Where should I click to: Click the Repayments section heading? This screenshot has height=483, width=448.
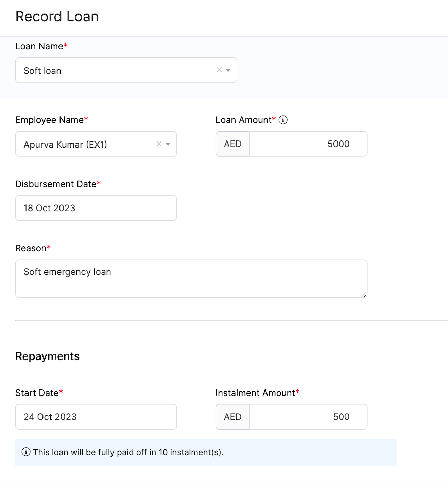pos(48,356)
